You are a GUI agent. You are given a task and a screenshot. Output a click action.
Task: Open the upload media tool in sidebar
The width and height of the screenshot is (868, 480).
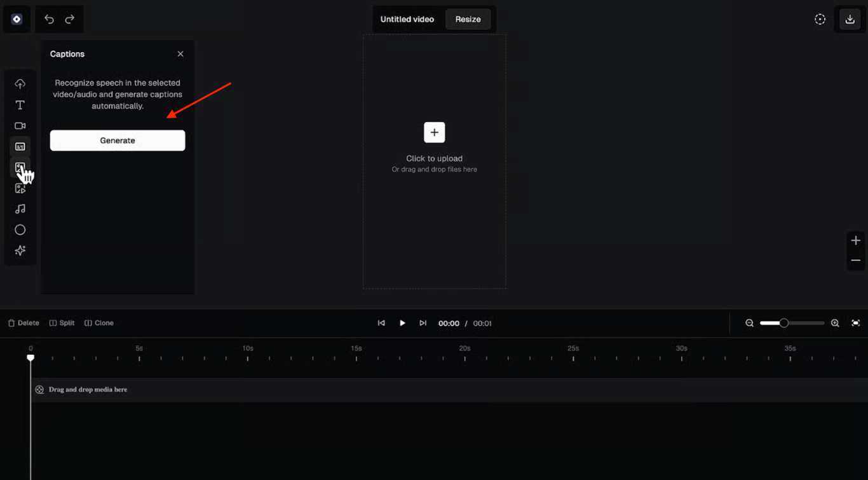(20, 84)
